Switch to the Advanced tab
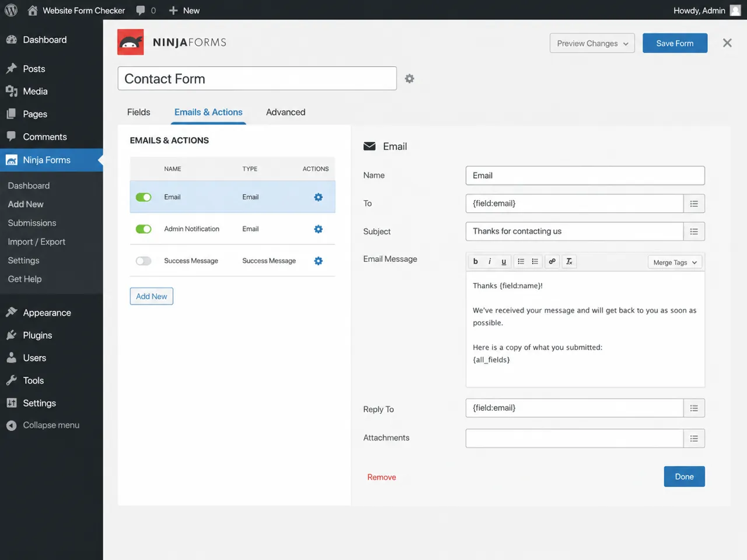Image resolution: width=747 pixels, height=560 pixels. (285, 112)
